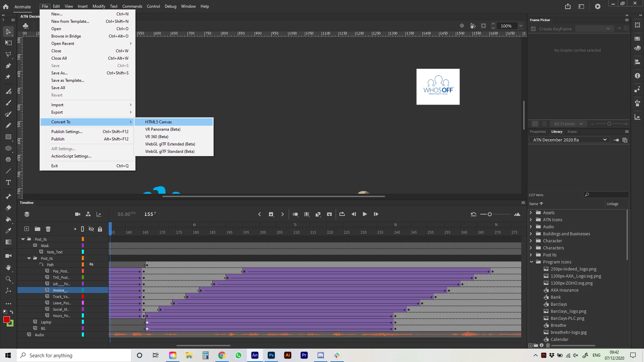
Task: Select the Line tool
Action: [x=8, y=171]
